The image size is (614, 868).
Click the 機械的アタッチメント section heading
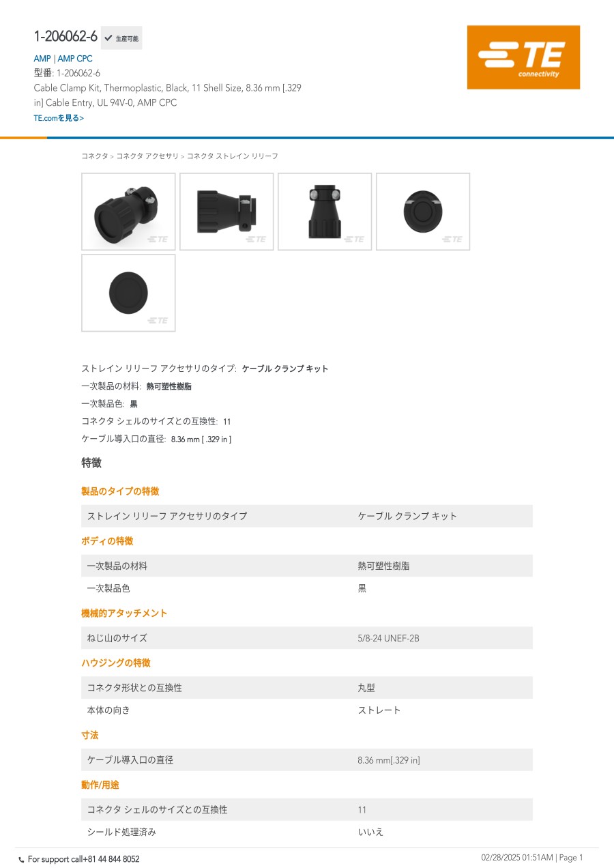(124, 613)
